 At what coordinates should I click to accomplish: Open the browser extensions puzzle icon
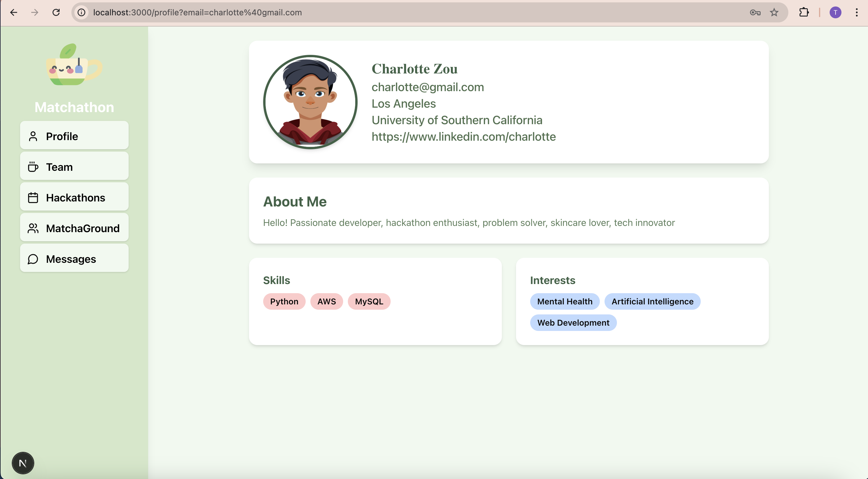point(804,12)
